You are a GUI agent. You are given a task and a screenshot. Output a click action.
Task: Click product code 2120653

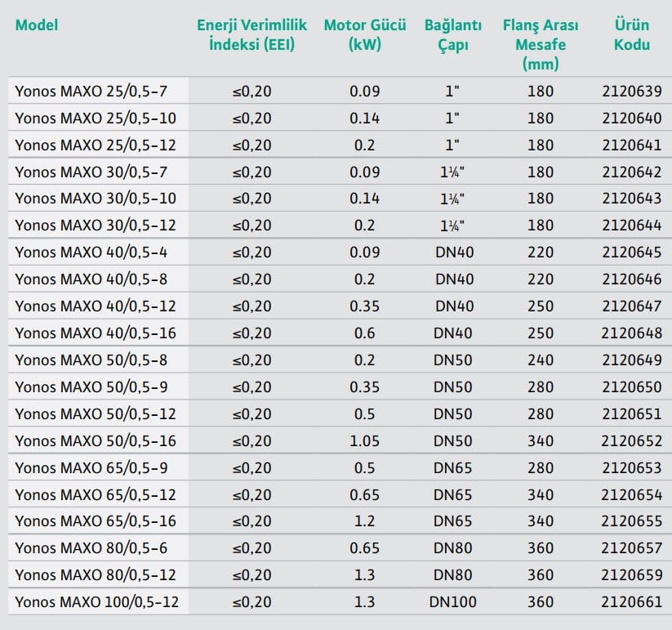(x=632, y=467)
